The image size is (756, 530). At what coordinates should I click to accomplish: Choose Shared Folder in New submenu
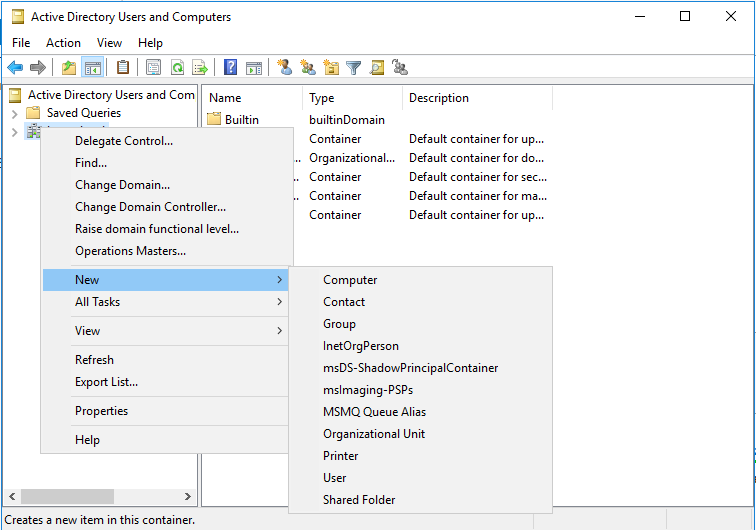(420, 500)
